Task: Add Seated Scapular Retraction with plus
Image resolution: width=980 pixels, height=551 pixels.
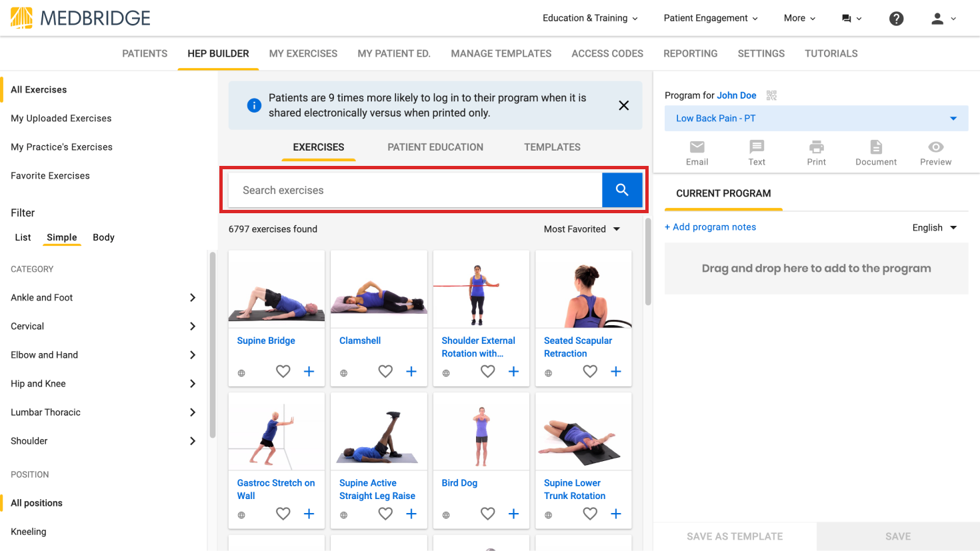Action: (616, 371)
